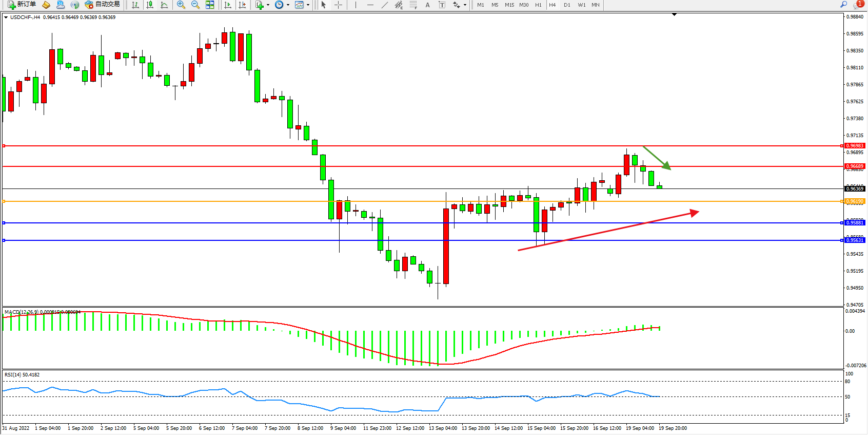Switch to the H1 timeframe
868x435 pixels.
click(x=538, y=5)
